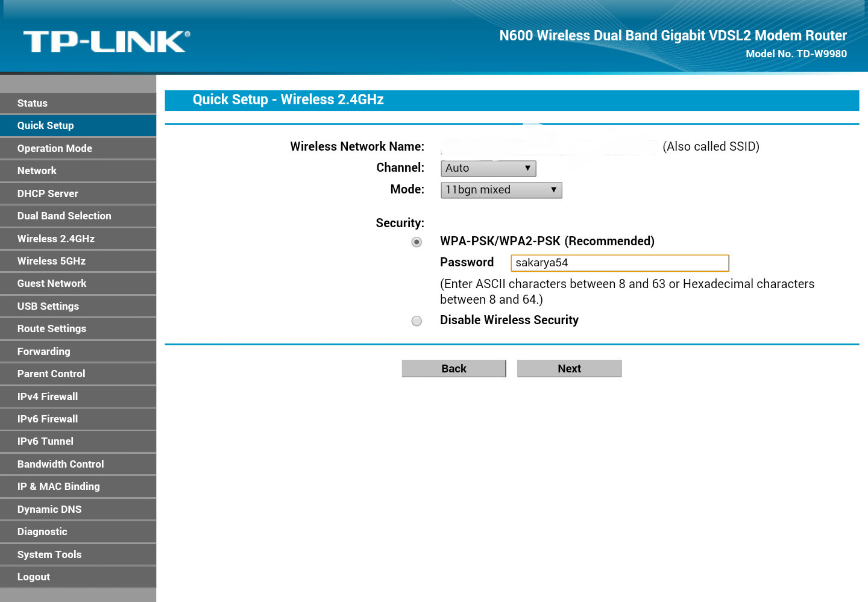Open Guest Network settings
Viewport: 868px width, 602px height.
[x=78, y=283]
